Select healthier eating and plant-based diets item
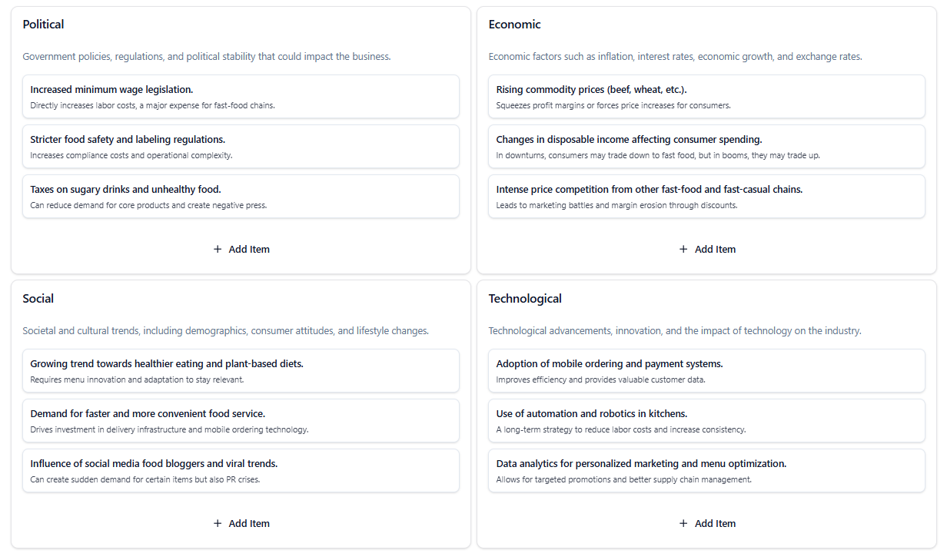The width and height of the screenshot is (947, 560). [241, 371]
